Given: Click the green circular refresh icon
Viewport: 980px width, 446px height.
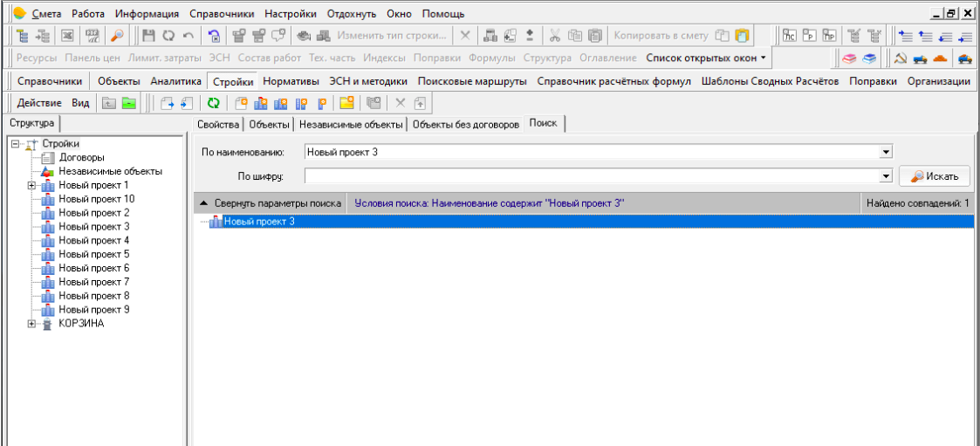Looking at the screenshot, I should coord(214,103).
